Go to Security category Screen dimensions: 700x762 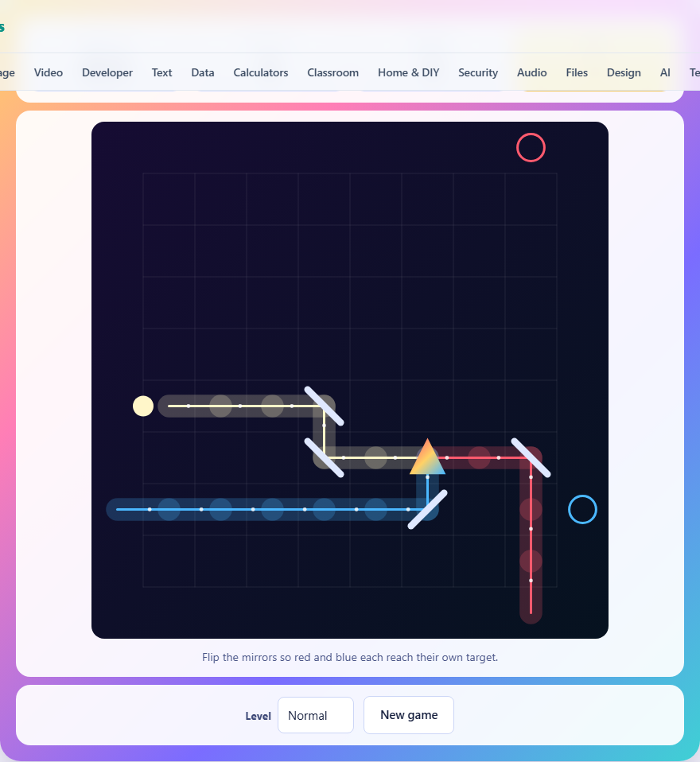pyautogui.click(x=478, y=72)
